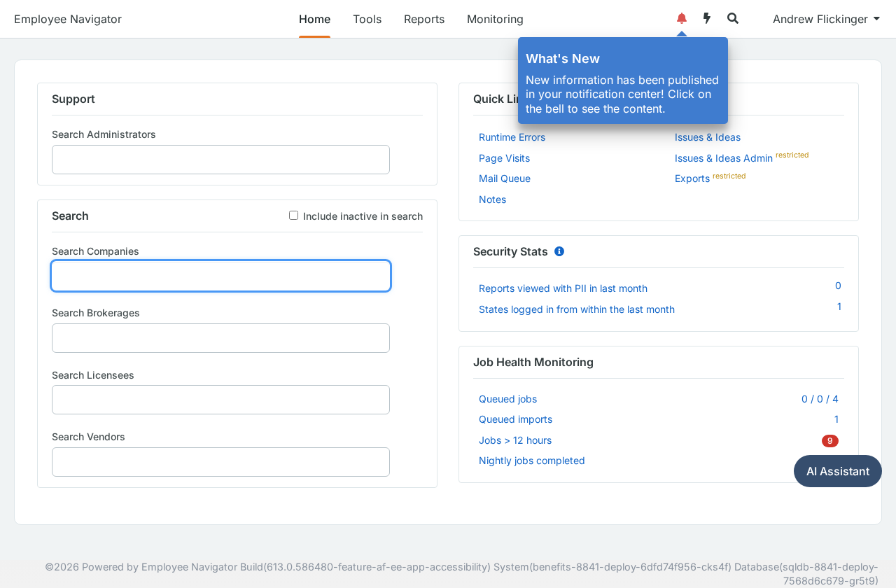The height and width of the screenshot is (588, 896).
Task: Click the 0 / 0 / 4 queued jobs count
Action: pyautogui.click(x=820, y=399)
